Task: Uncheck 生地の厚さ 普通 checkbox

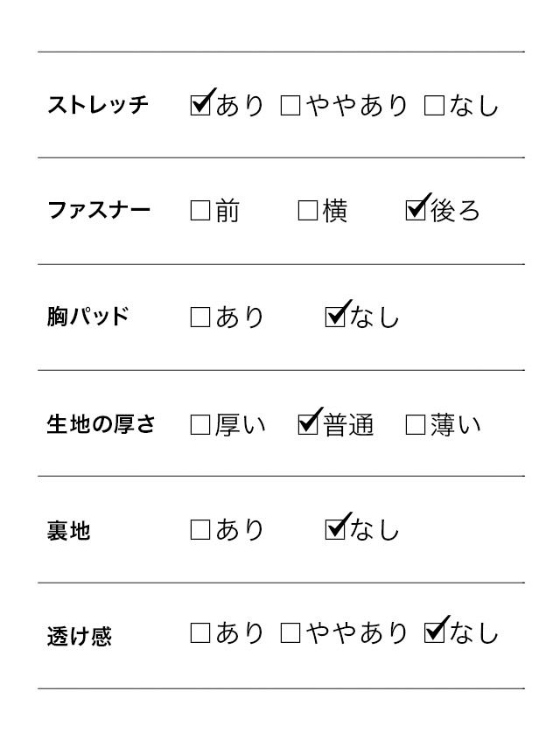Action: (x=308, y=425)
